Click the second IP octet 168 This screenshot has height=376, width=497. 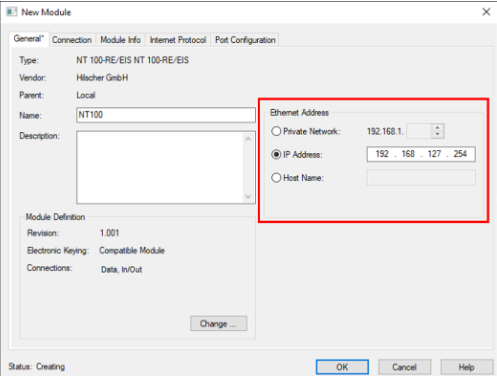pyautogui.click(x=408, y=154)
